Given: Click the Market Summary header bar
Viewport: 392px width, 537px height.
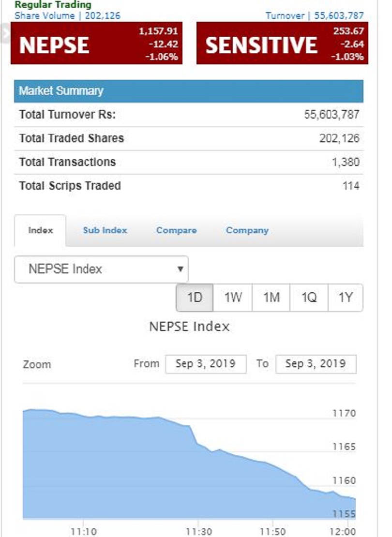Looking at the screenshot, I should [x=188, y=91].
